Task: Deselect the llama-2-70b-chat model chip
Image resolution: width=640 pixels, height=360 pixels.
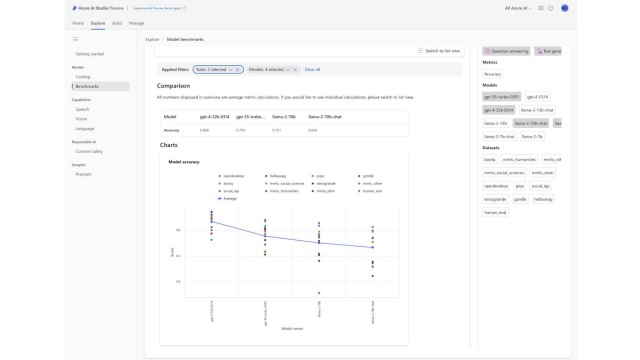Action: [x=531, y=123]
